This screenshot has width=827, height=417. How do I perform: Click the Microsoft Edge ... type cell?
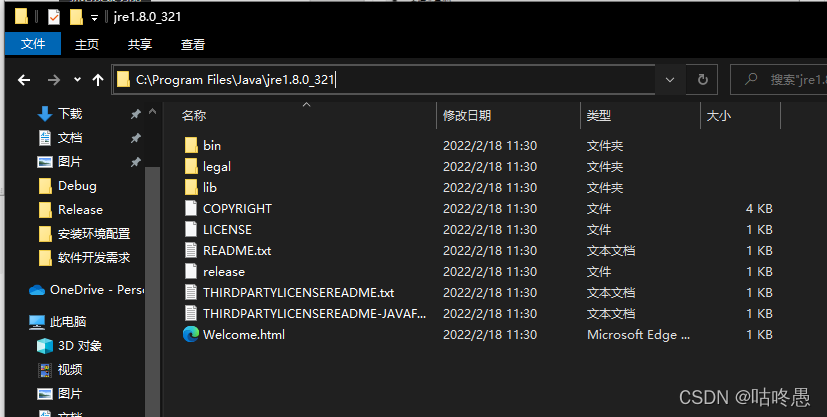pyautogui.click(x=638, y=335)
